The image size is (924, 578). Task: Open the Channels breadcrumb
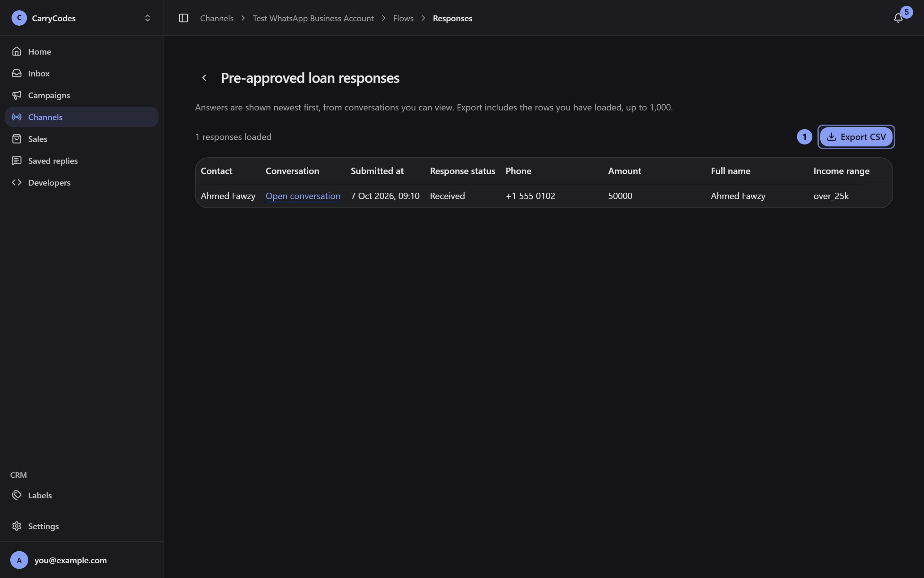click(x=217, y=18)
